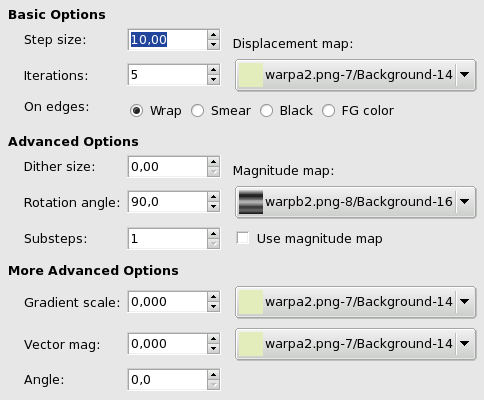Click the Step size input field
Viewport: 484px width, 400px height.
(168, 40)
